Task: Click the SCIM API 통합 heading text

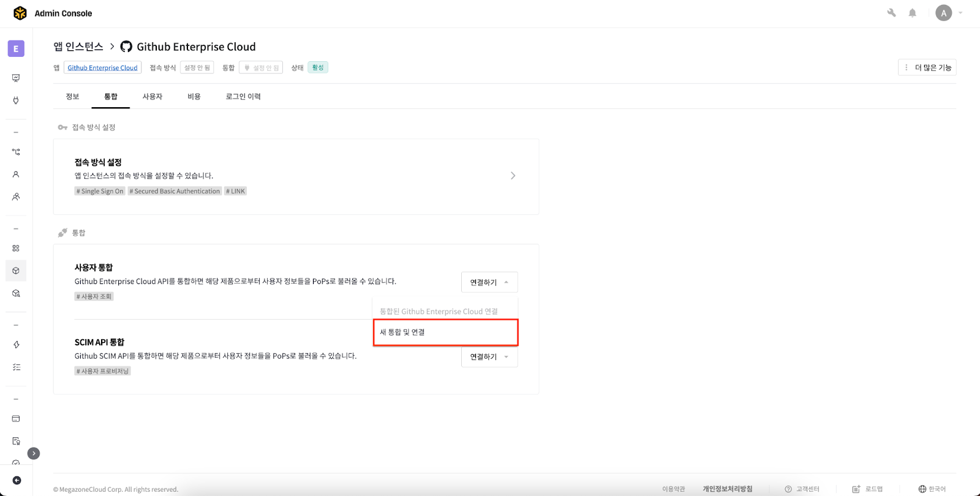Action: (99, 342)
